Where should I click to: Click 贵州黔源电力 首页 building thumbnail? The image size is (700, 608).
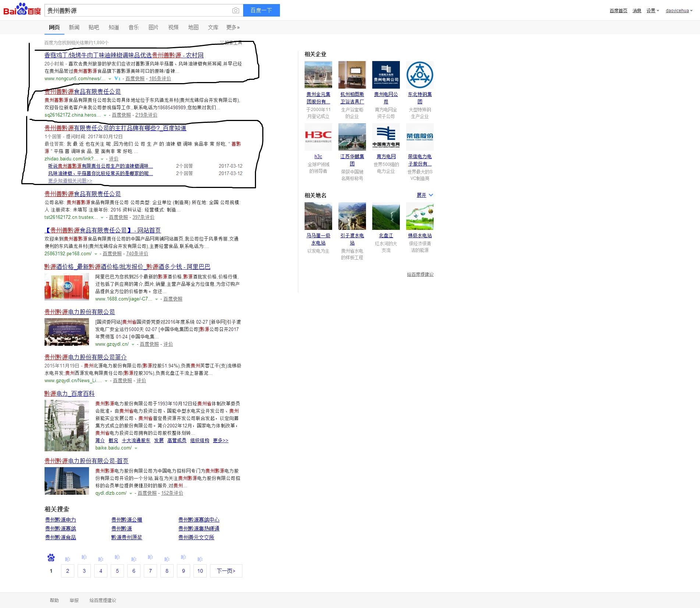pos(67,481)
